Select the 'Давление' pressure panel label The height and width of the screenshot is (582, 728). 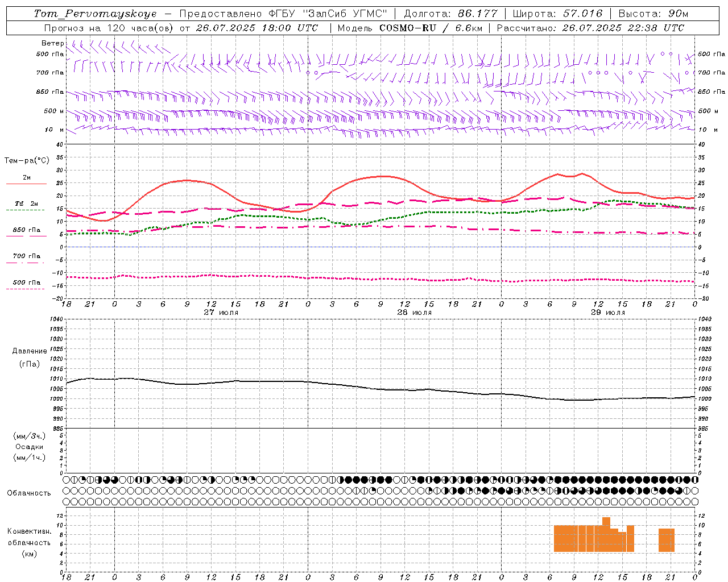point(30,351)
